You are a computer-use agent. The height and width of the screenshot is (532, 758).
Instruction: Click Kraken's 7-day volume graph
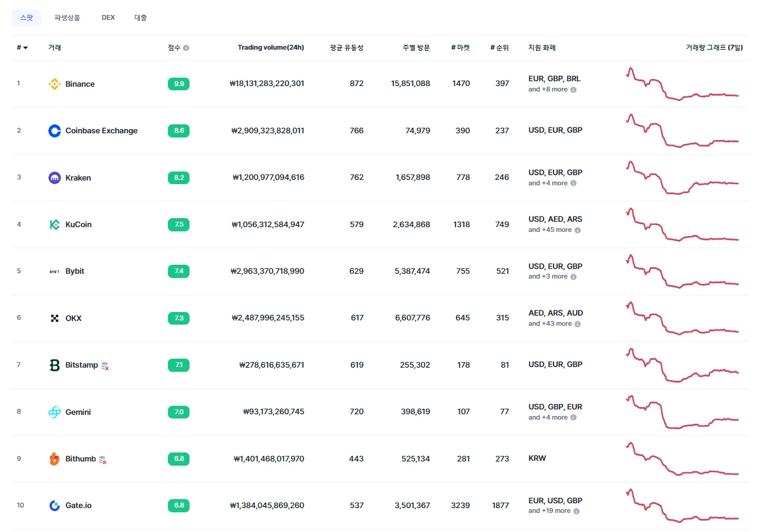click(682, 178)
